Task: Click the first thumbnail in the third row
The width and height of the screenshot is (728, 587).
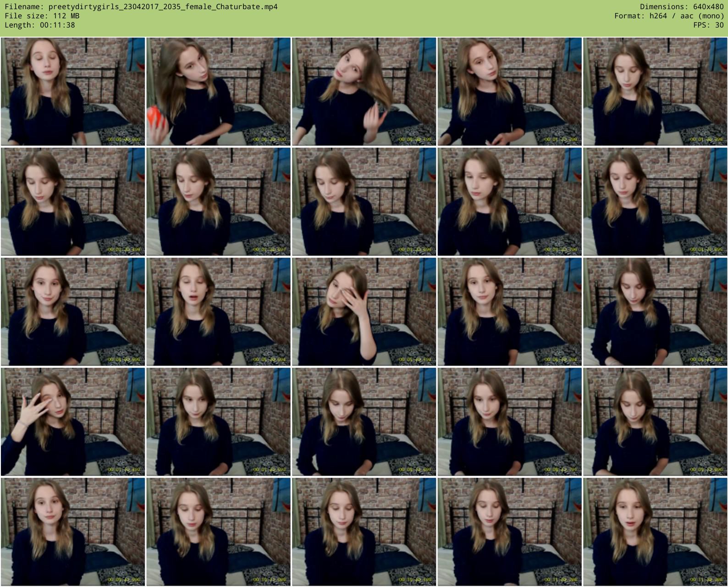Action: click(x=73, y=311)
